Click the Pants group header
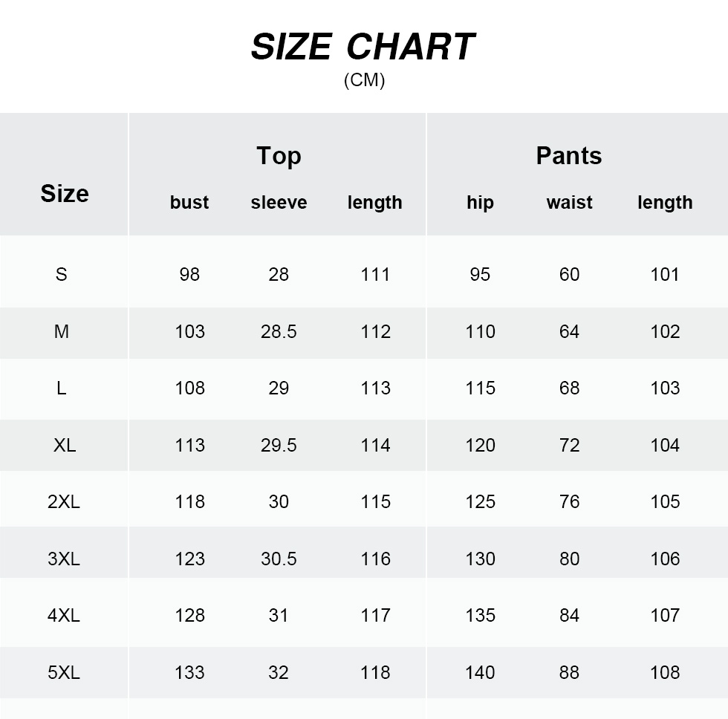This screenshot has height=719, width=728. tap(569, 156)
